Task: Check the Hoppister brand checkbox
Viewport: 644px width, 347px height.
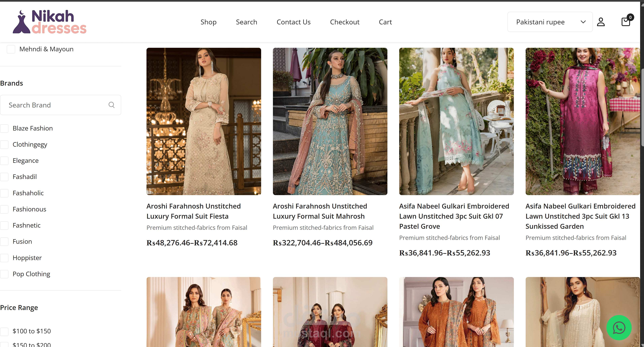Action: 4,258
